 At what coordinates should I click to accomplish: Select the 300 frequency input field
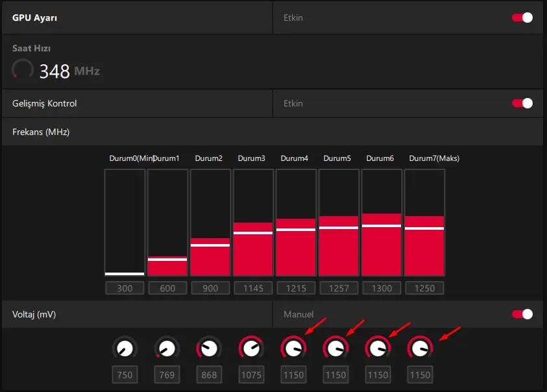click(125, 288)
